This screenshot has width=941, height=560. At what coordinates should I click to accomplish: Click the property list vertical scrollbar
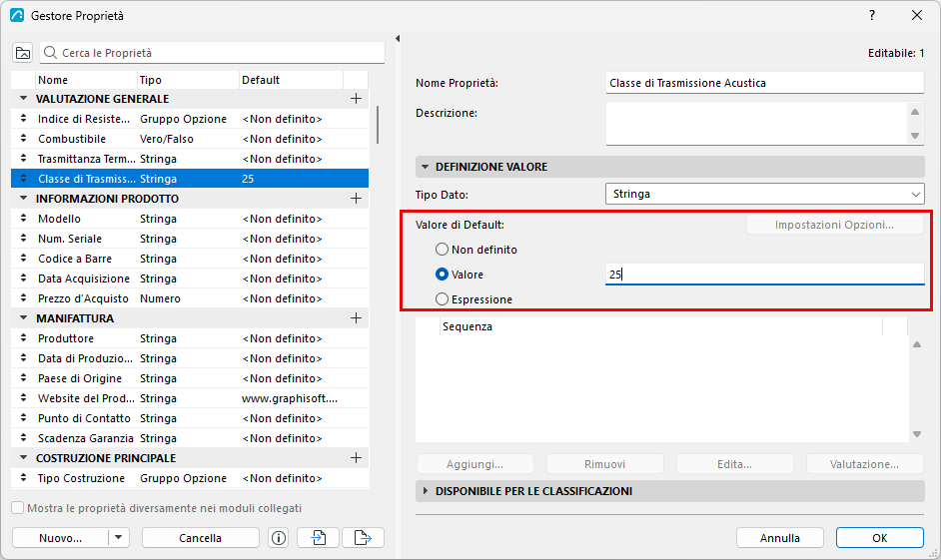(x=378, y=125)
